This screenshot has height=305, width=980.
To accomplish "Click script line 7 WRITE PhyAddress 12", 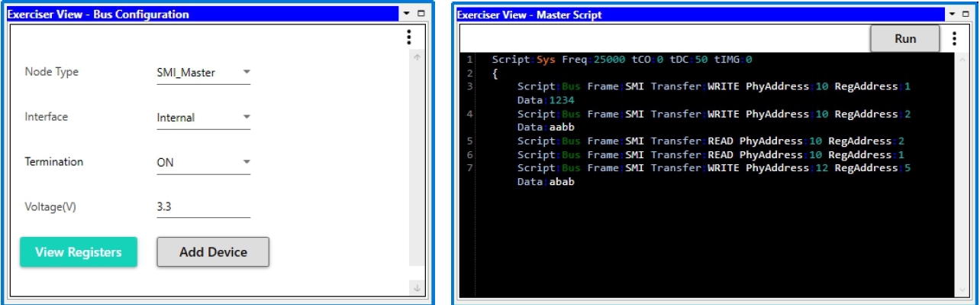I will pos(714,169).
